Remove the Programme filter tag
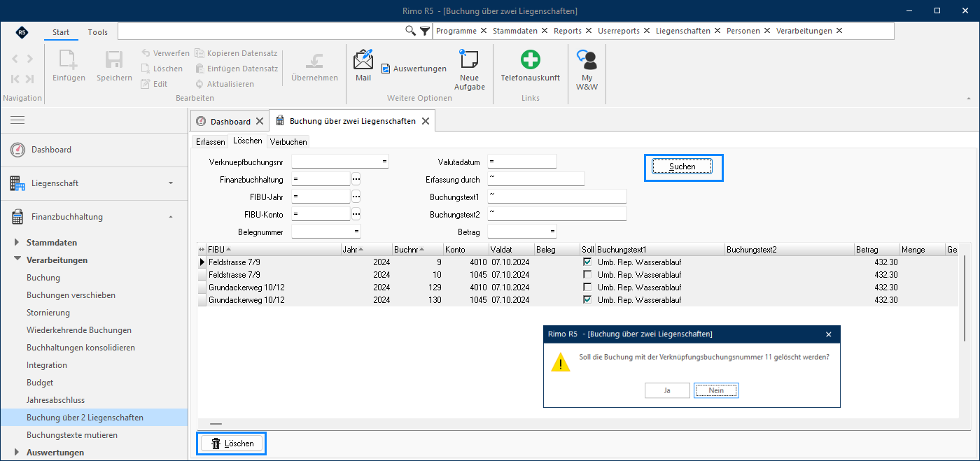 [x=482, y=31]
